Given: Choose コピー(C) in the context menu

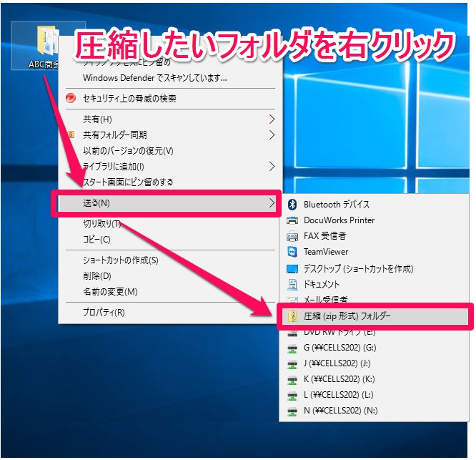Looking at the screenshot, I should pos(97,240).
